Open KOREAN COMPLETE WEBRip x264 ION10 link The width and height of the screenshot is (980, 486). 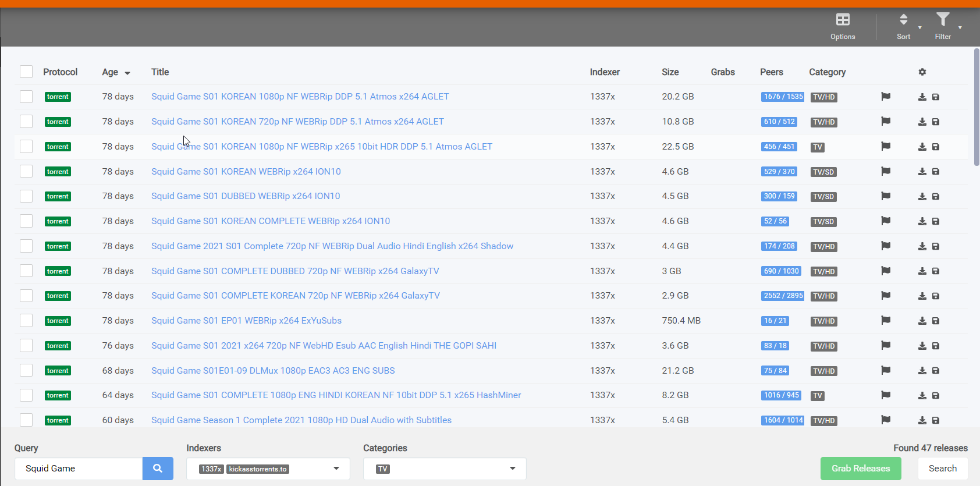(271, 221)
